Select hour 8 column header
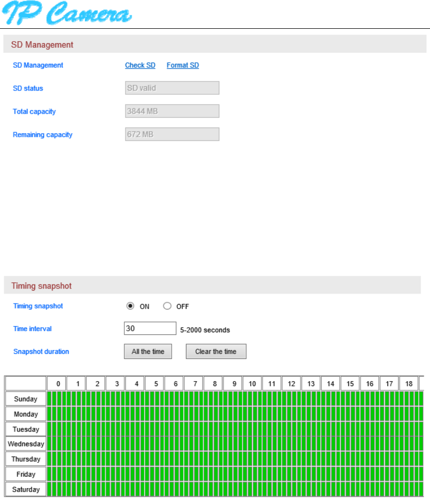 (214, 384)
